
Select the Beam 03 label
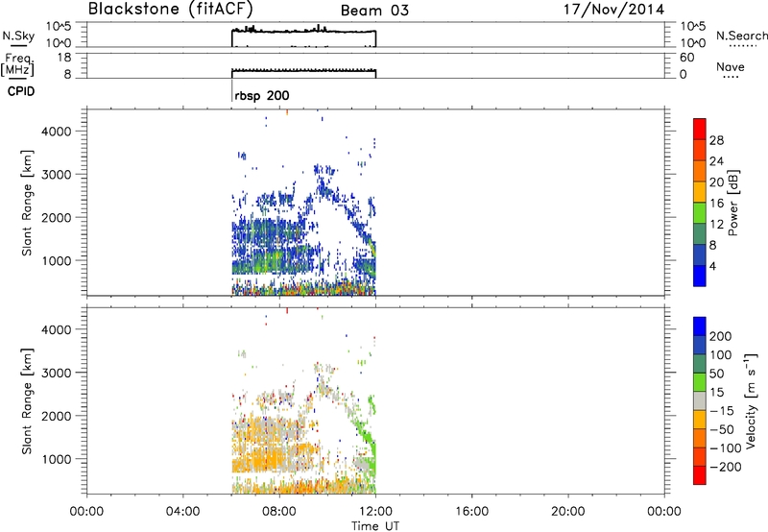pos(374,11)
